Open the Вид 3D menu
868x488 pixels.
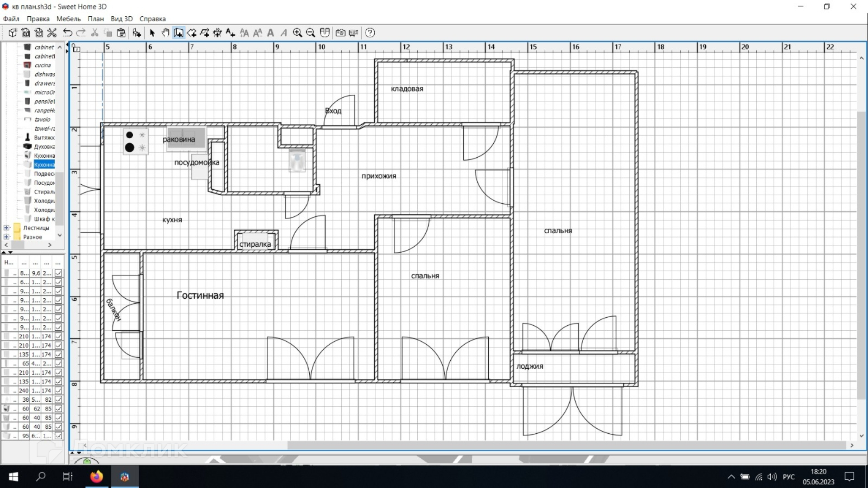pos(122,19)
